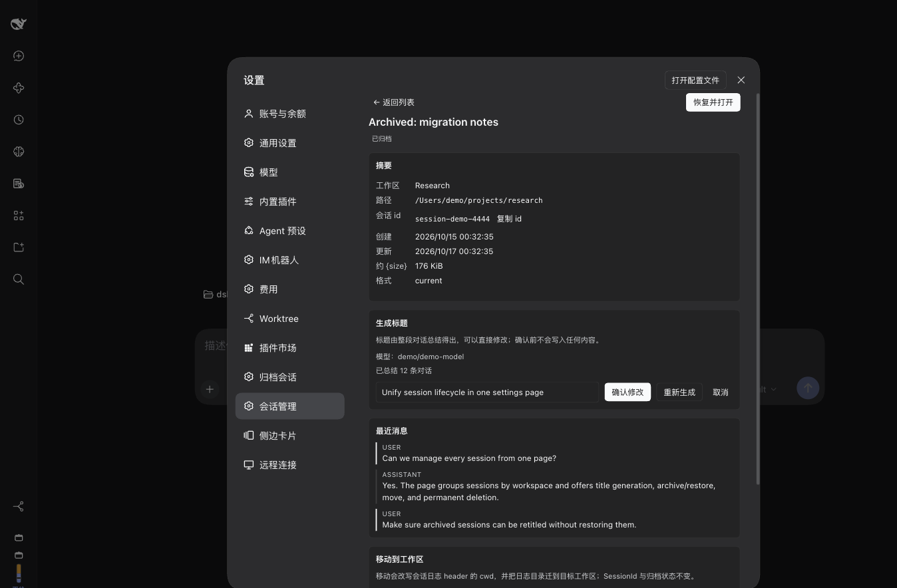Open the history clock icon in left sidebar
Screen dimensions: 897x588
(x=19, y=120)
